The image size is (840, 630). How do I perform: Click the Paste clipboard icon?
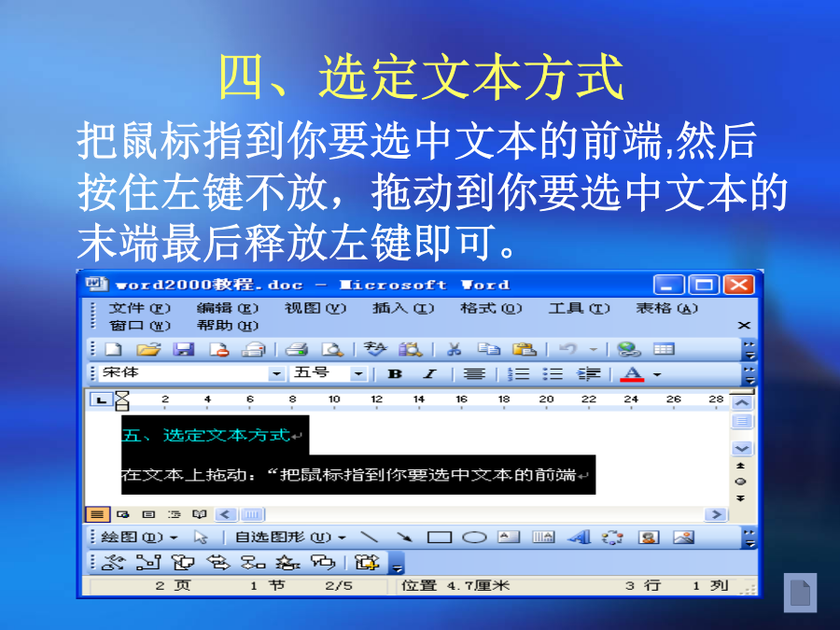[525, 349]
